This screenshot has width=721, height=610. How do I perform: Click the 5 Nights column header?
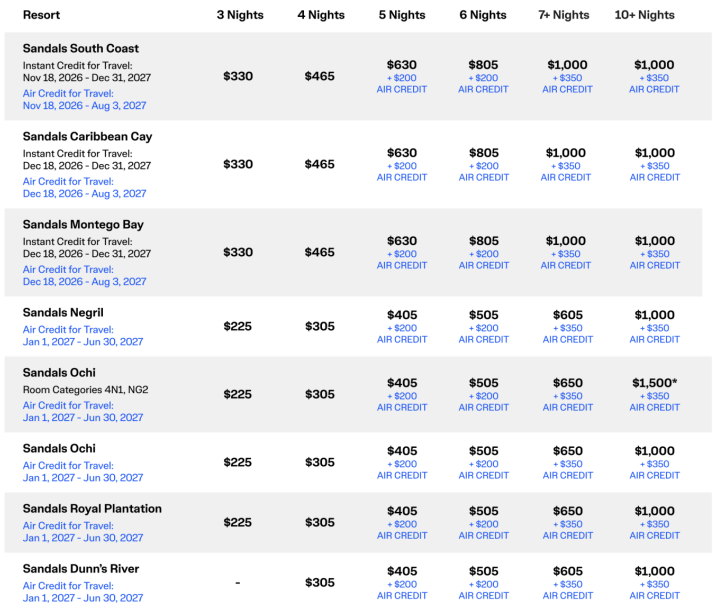click(x=402, y=15)
